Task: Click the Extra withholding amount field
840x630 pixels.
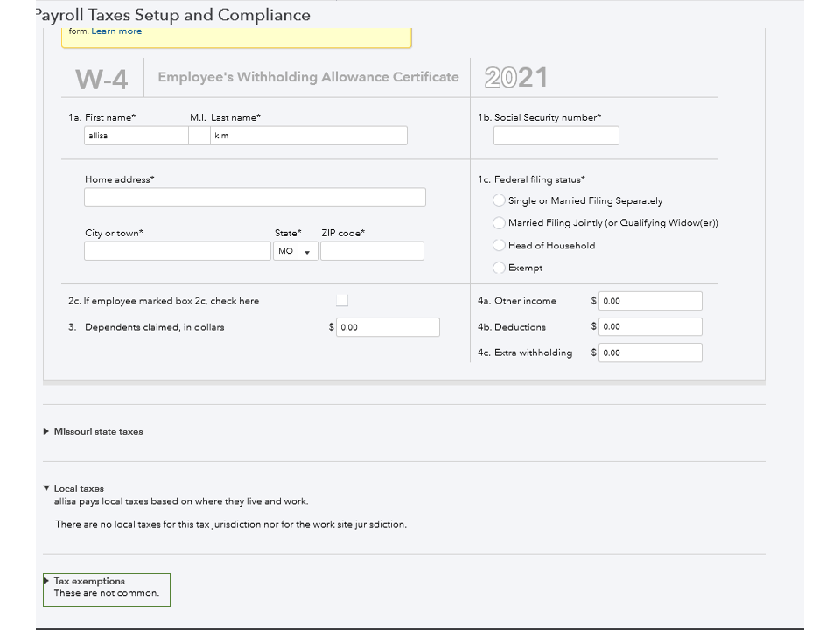Action: coord(651,353)
